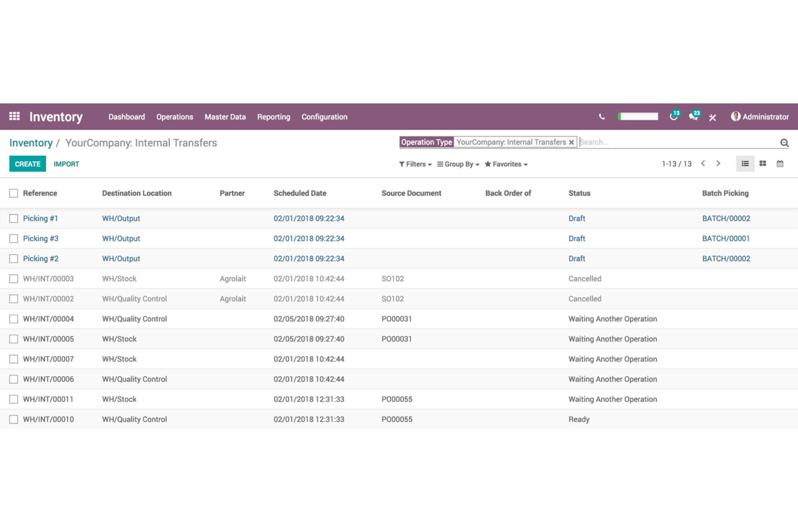Expand the Group By dropdown
Screen dimensions: 798x532
(x=458, y=164)
